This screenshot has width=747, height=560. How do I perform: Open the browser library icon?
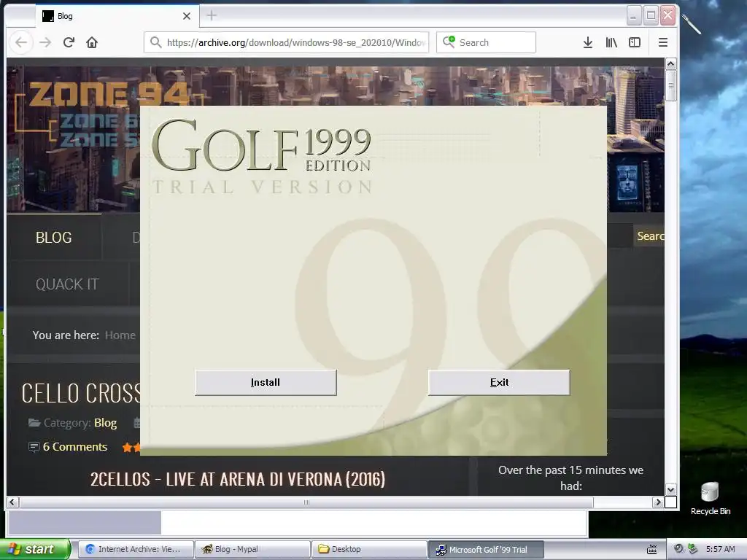click(611, 42)
